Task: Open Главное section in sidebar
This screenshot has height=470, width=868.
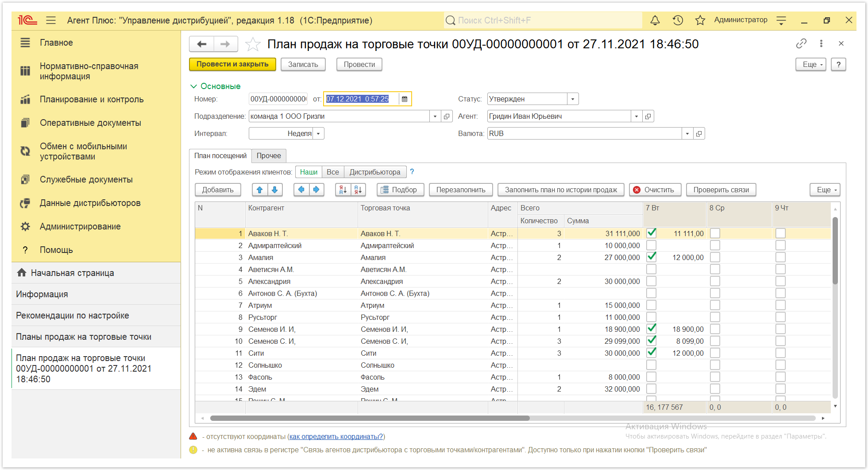Action: (x=56, y=43)
